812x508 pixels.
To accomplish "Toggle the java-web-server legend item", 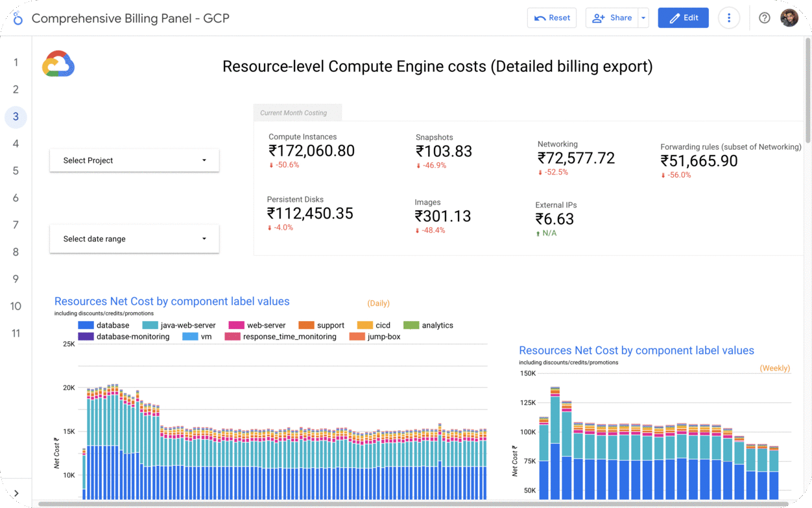I will [187, 326].
